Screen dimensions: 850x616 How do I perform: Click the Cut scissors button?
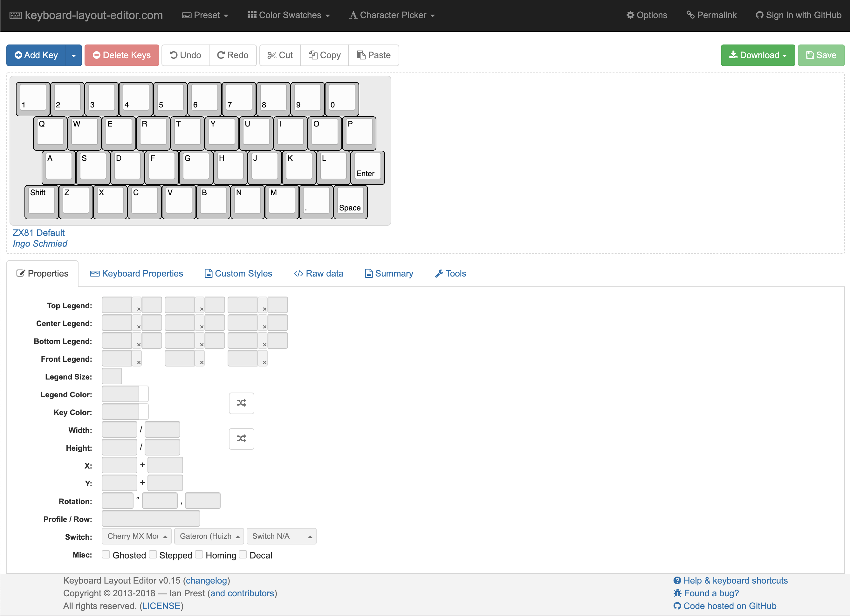click(x=280, y=55)
